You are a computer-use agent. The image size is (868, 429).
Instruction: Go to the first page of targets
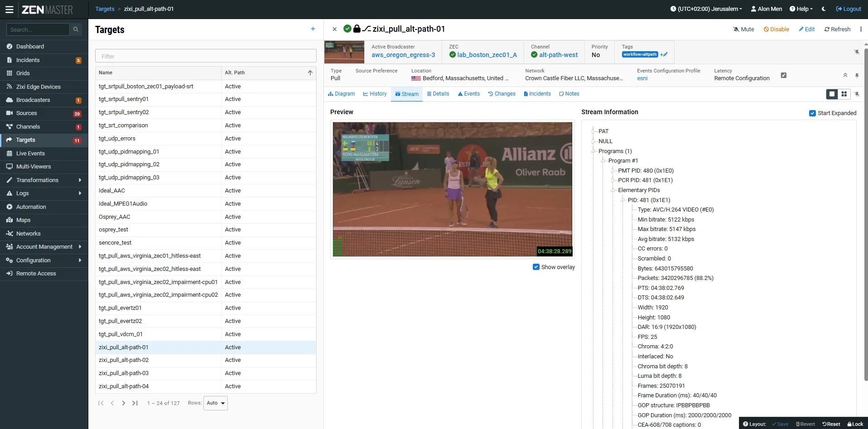[x=101, y=403]
